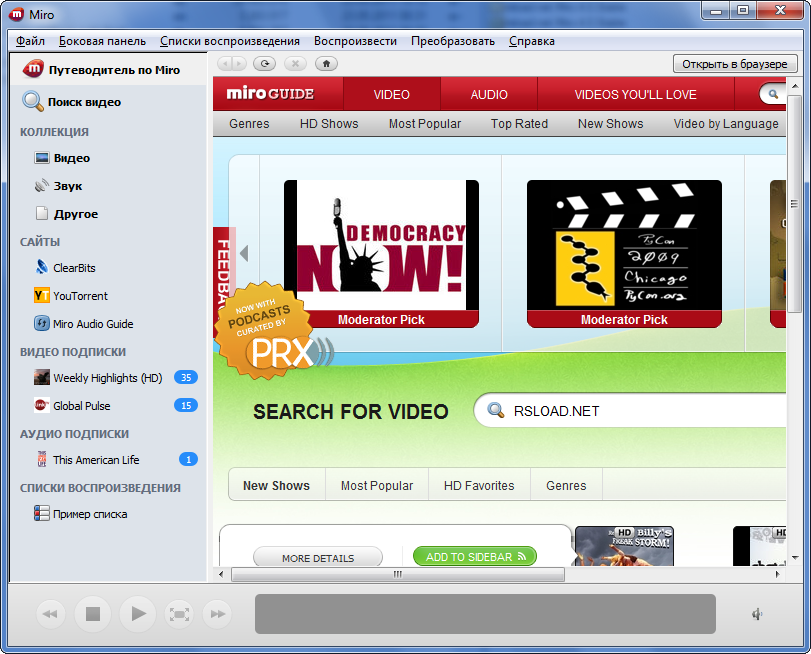Open the YouTorrent site icon

coord(42,295)
